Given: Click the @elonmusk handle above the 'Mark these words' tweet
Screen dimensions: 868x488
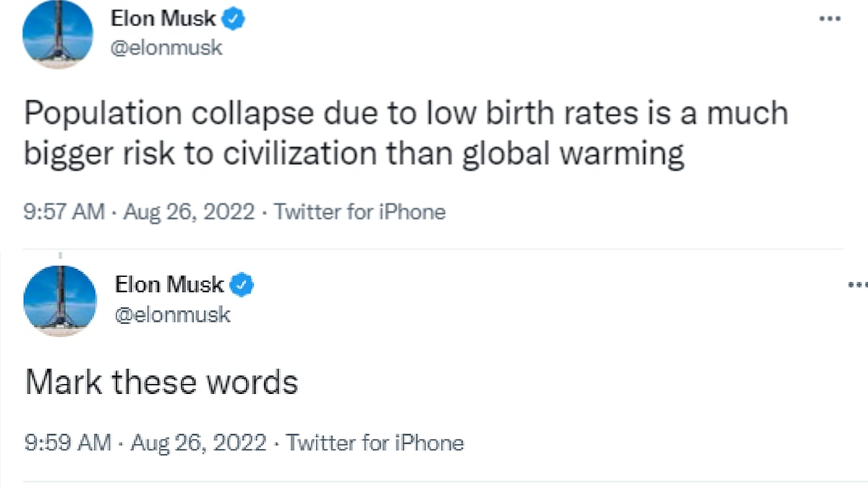Looking at the screenshot, I should [172, 314].
